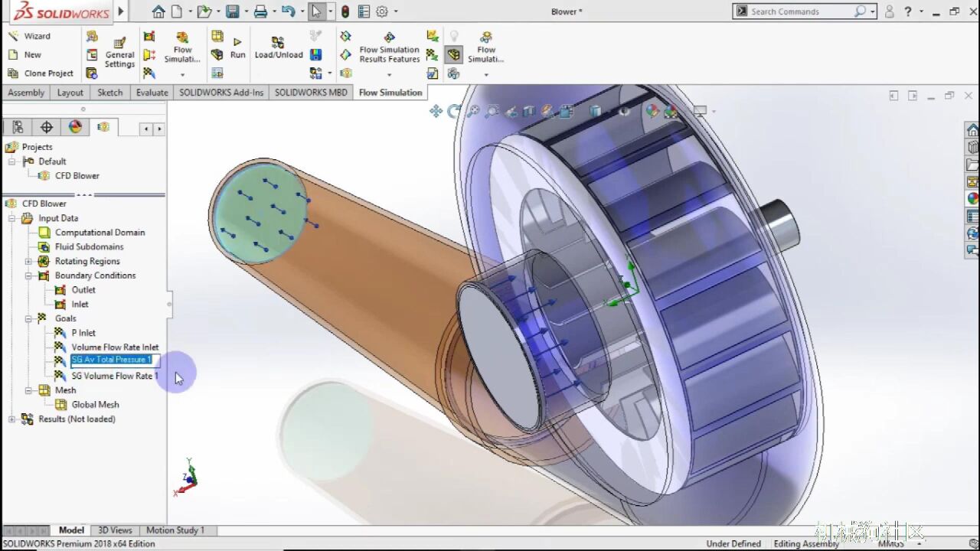The width and height of the screenshot is (980, 551).
Task: Open the Help question mark
Action: (x=908, y=11)
